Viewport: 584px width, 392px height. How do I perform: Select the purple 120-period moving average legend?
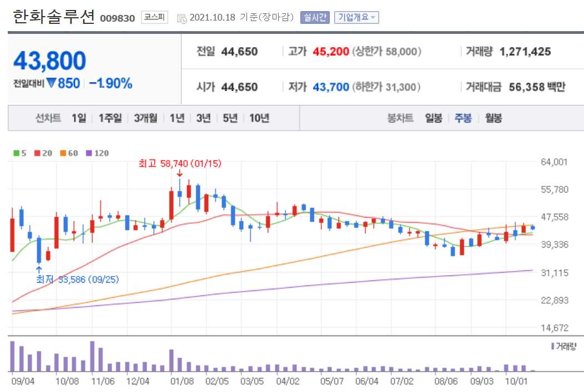pyautogui.click(x=89, y=153)
